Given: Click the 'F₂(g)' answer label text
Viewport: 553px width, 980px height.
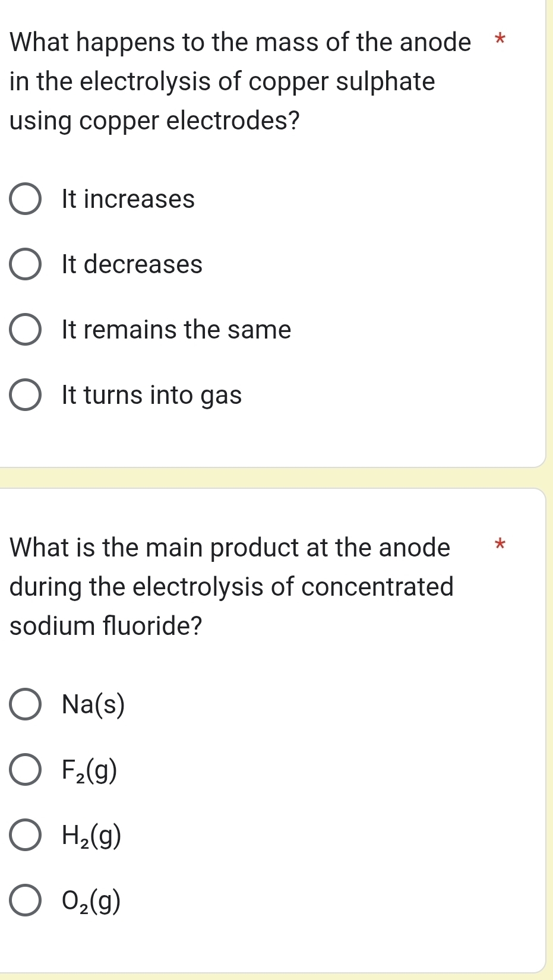Looking at the screenshot, I should click(90, 771).
